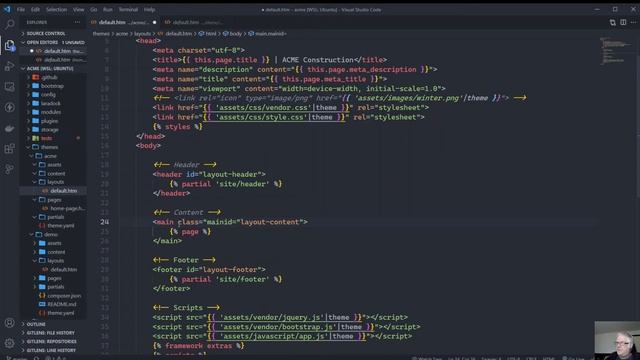Select the Explorer icon in activity bar
Viewport: 640px width, 360px height.
(x=9, y=45)
